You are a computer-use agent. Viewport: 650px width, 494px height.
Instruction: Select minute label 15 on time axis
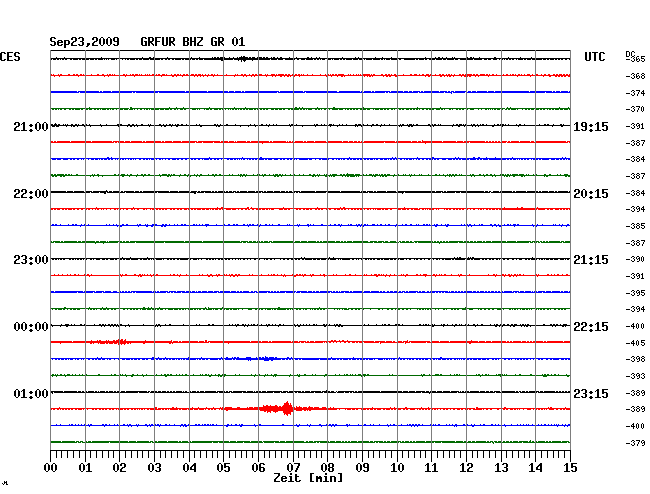pyautogui.click(x=570, y=468)
